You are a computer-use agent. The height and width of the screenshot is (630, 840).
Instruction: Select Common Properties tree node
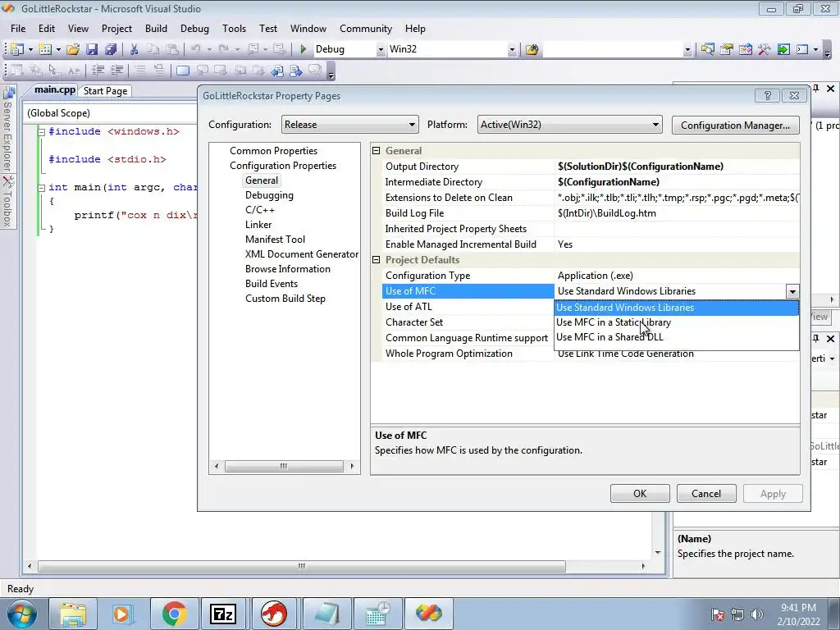(273, 151)
